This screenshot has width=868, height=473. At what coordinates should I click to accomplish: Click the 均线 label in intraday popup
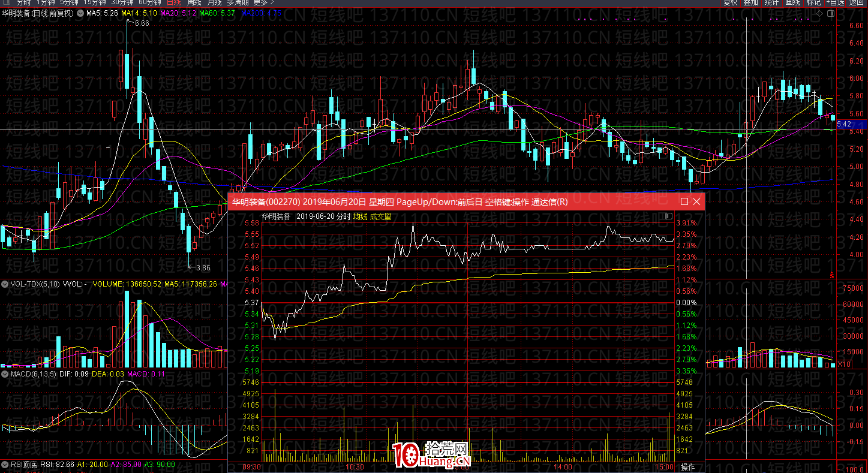360,216
